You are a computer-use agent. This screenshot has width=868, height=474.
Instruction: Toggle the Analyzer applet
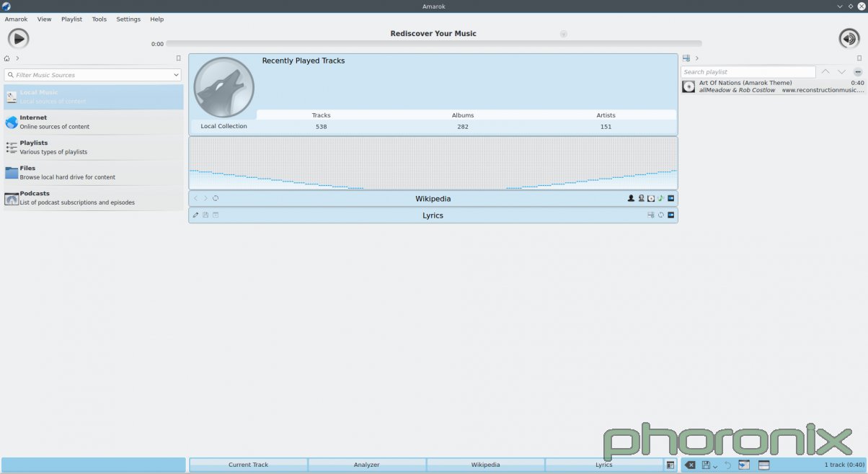[x=366, y=465]
